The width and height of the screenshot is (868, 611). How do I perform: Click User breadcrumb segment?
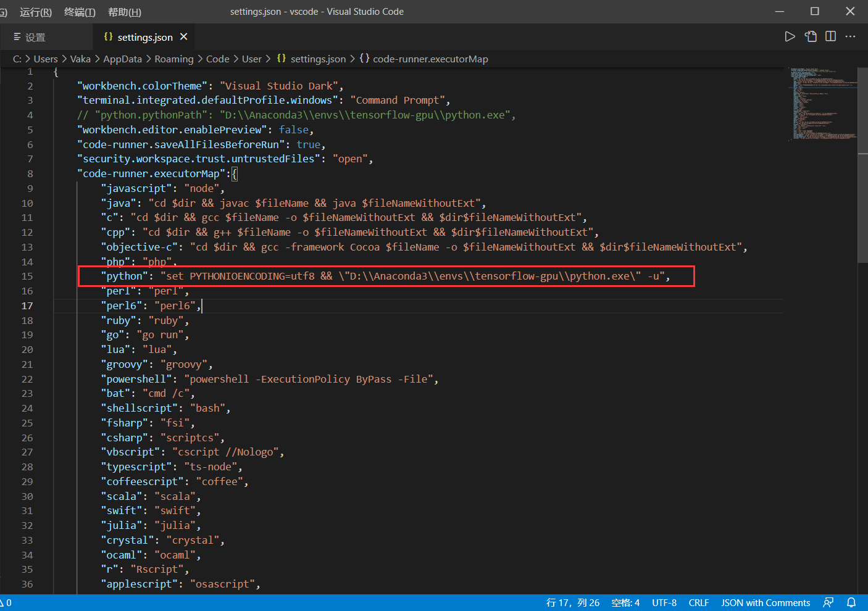coord(252,59)
